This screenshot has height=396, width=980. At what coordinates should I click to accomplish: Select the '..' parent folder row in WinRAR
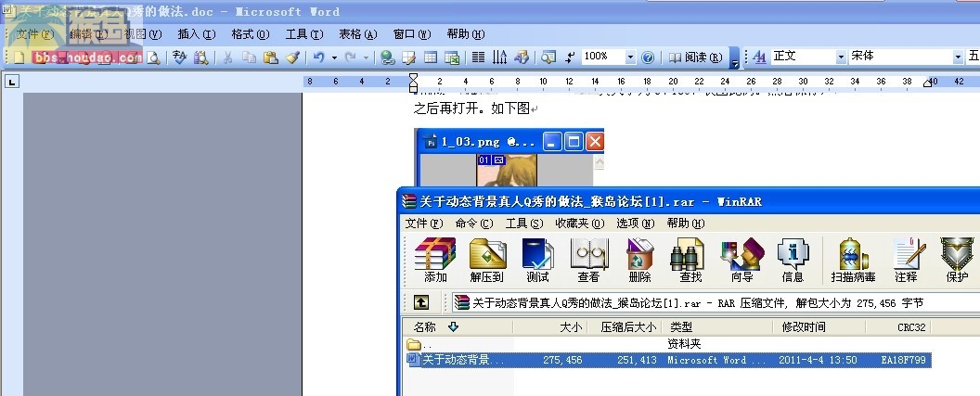point(669,344)
